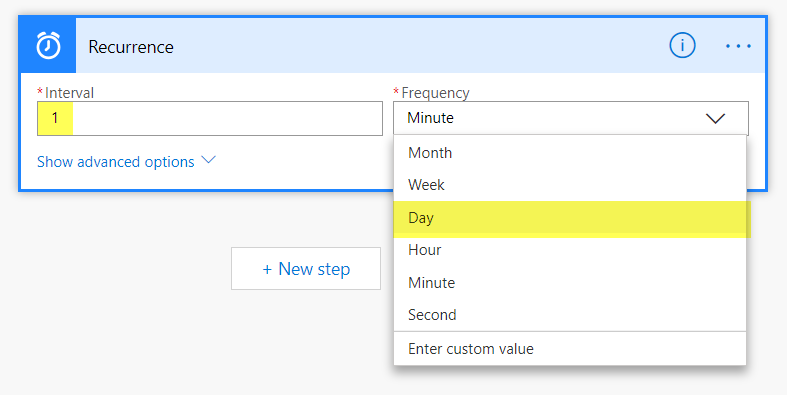
Task: Click the Frequency field label
Action: [x=435, y=93]
